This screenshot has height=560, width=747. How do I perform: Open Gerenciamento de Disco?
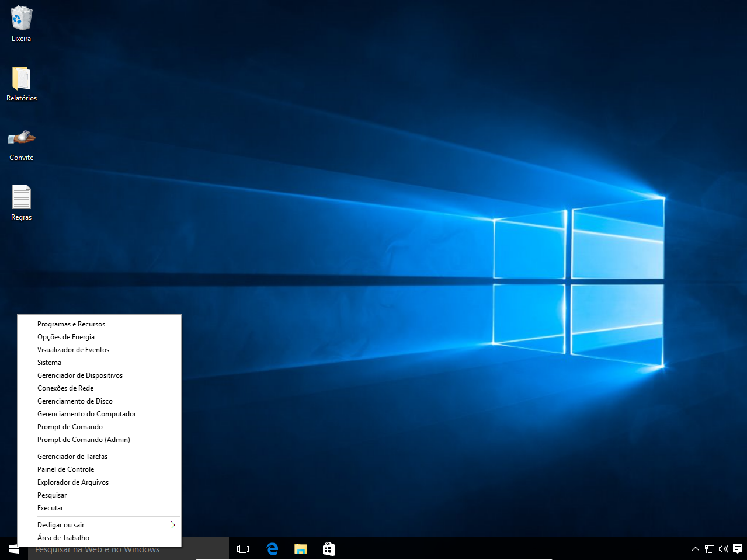(x=99, y=401)
